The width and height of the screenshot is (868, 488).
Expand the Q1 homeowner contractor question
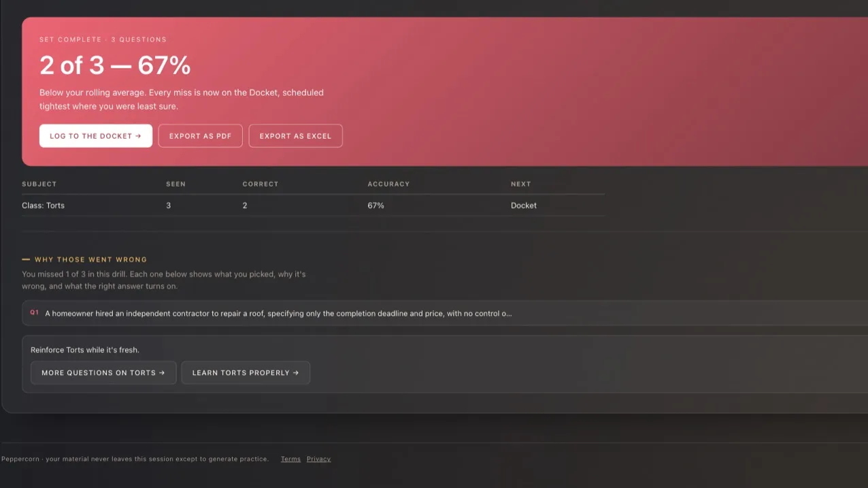445,313
